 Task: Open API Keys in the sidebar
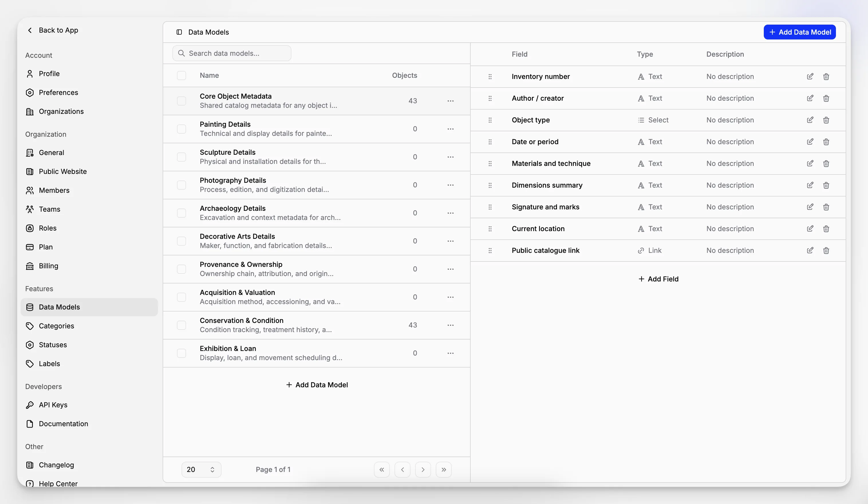pyautogui.click(x=89, y=405)
